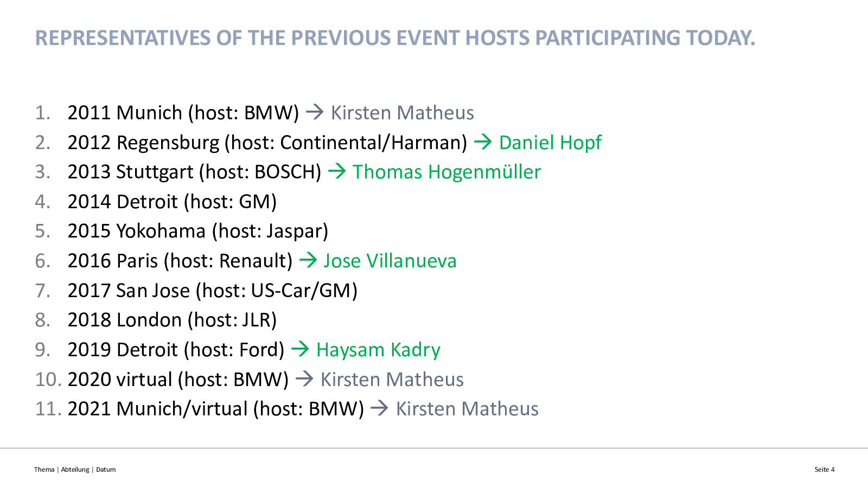Select the 2014 Detroit (host: GM) line
The image size is (868, 488).
pyautogui.click(x=156, y=202)
